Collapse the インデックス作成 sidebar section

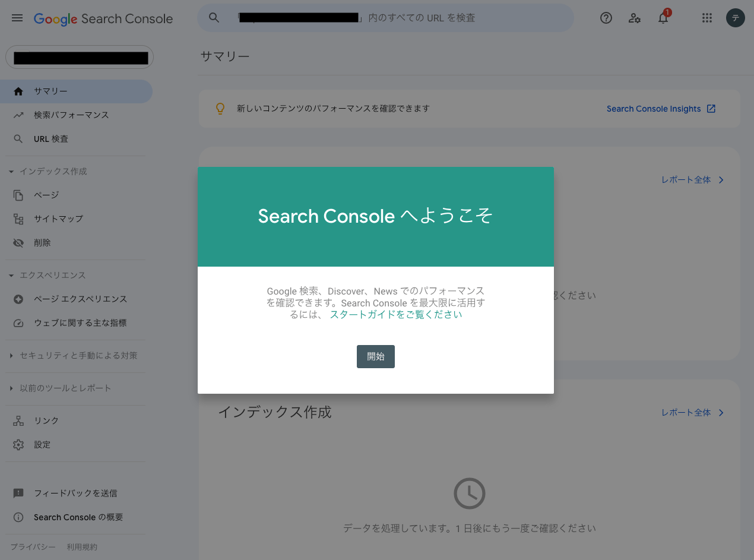point(11,172)
